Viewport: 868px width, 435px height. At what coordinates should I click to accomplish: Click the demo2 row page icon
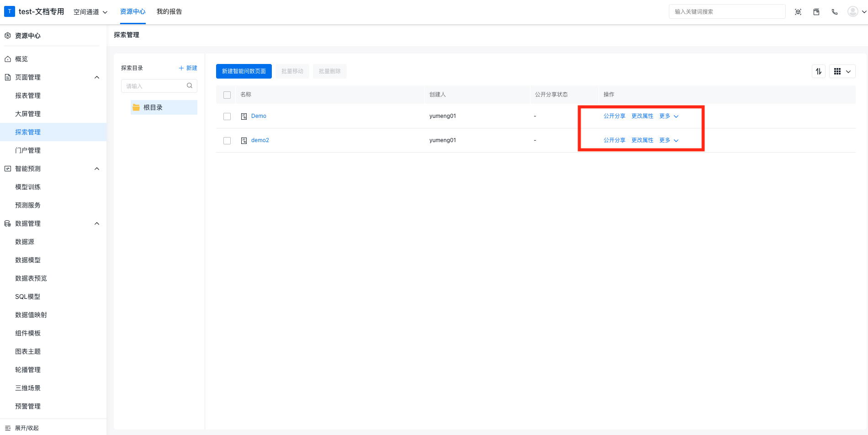[x=244, y=141]
